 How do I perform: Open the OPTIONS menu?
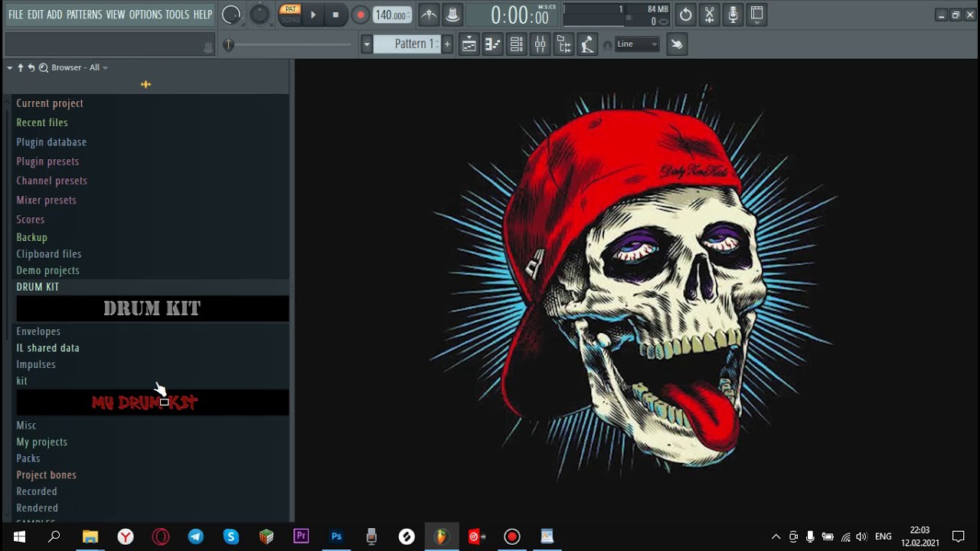click(x=145, y=15)
